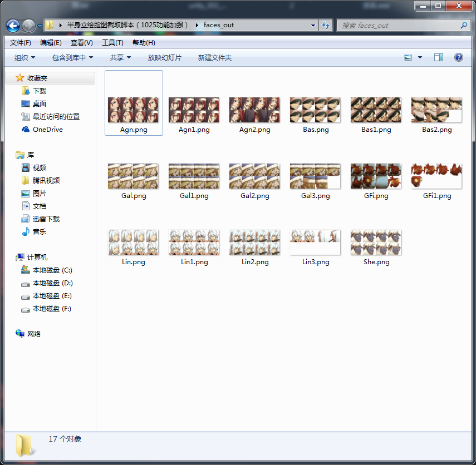Select the Bas2.png thumbnail

437,110
